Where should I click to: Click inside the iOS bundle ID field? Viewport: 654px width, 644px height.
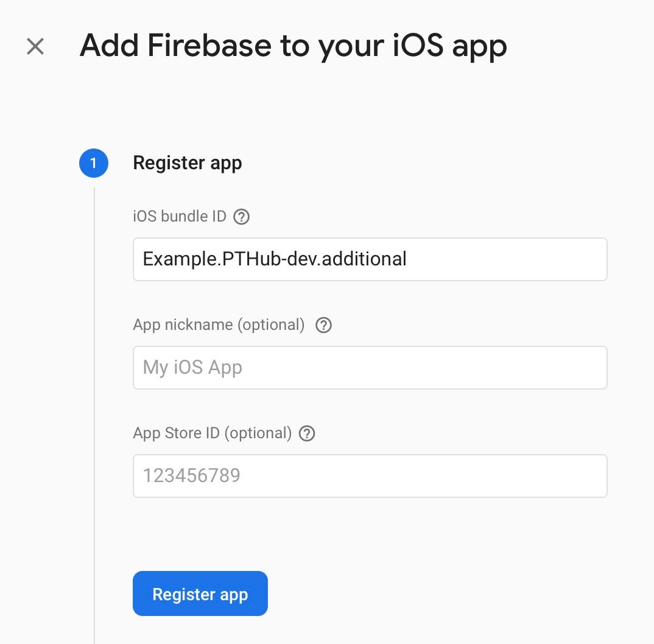tap(370, 259)
